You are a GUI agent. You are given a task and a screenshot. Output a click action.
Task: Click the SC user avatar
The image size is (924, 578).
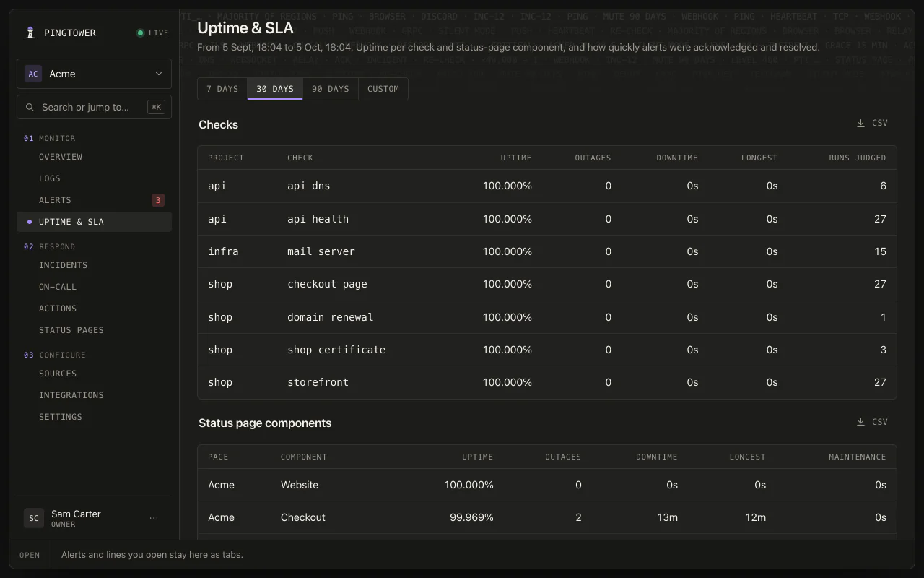coord(33,518)
